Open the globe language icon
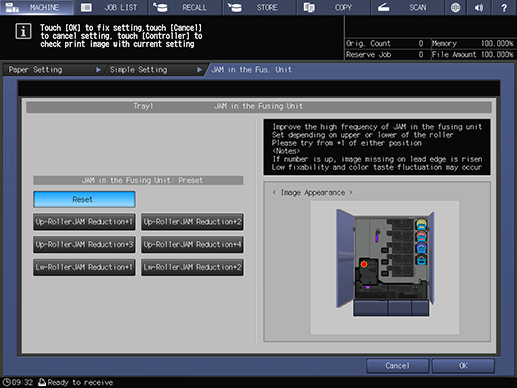 (455, 7)
